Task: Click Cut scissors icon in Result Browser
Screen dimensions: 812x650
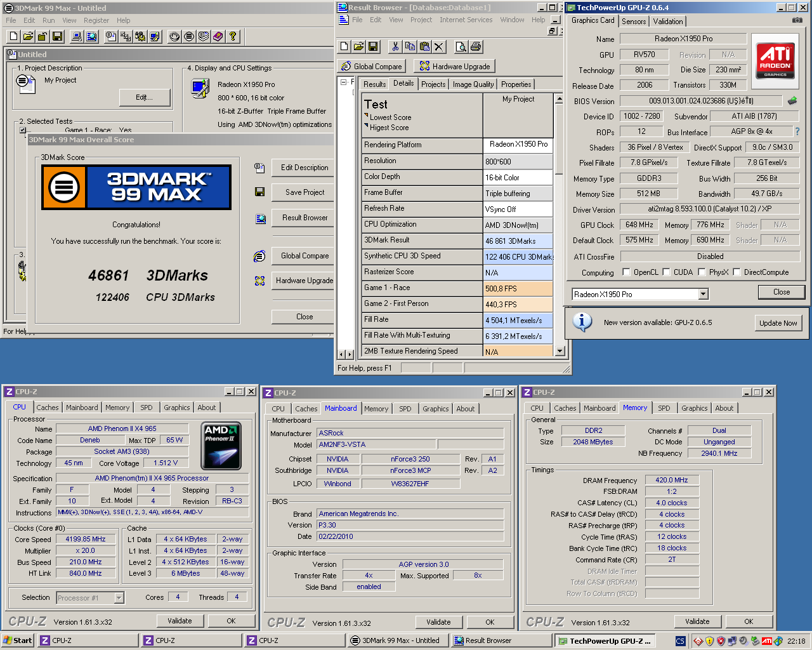Action: click(395, 46)
